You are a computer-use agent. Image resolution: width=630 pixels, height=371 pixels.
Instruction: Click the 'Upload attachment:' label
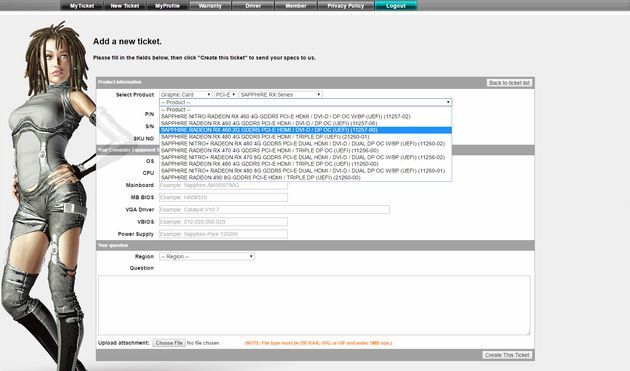pyautogui.click(x=124, y=343)
